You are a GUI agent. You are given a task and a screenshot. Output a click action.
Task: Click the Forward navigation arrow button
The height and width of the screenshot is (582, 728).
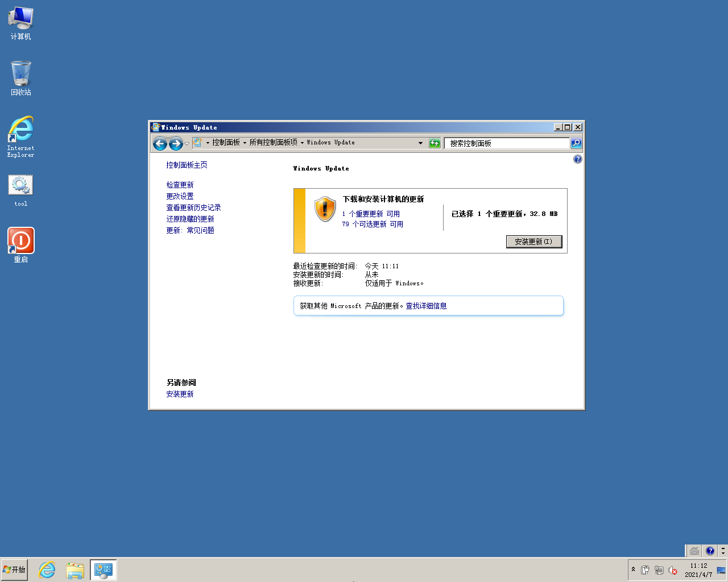(176, 144)
